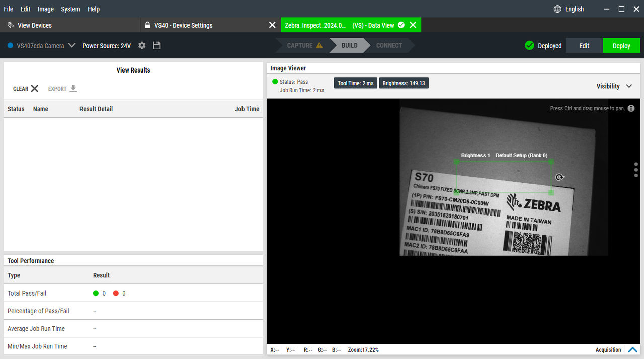Image resolution: width=644 pixels, height=359 pixels.
Task: Click the Name column header
Action: 41,109
